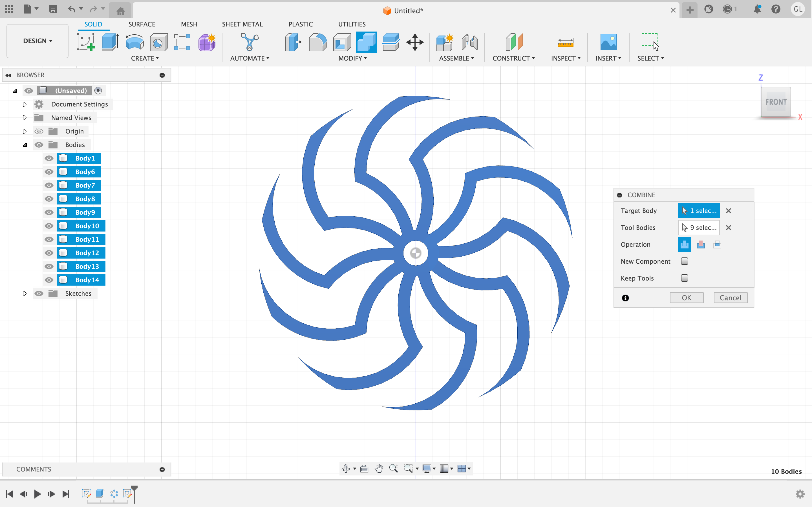Expand the Sketches folder
Screen dimensions: 812x507
tap(25, 293)
